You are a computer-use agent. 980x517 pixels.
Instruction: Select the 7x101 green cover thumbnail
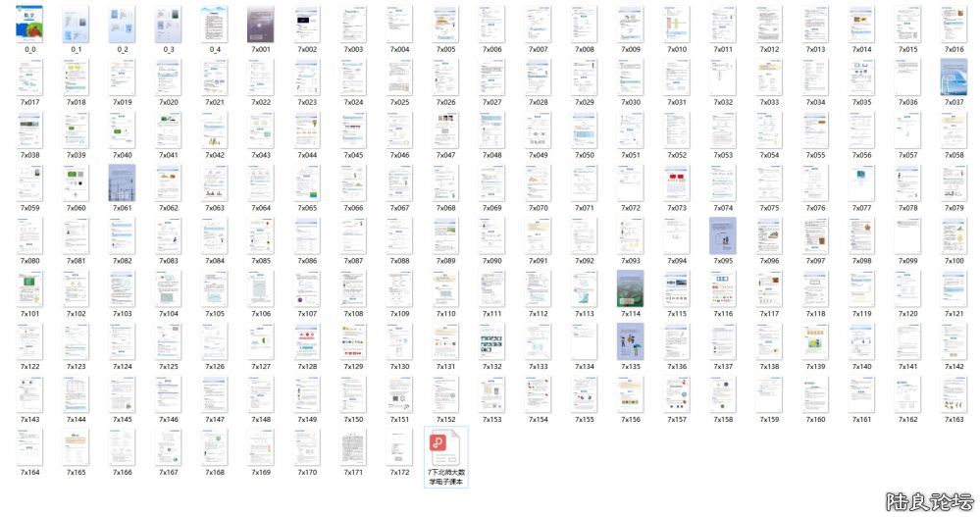(29, 288)
